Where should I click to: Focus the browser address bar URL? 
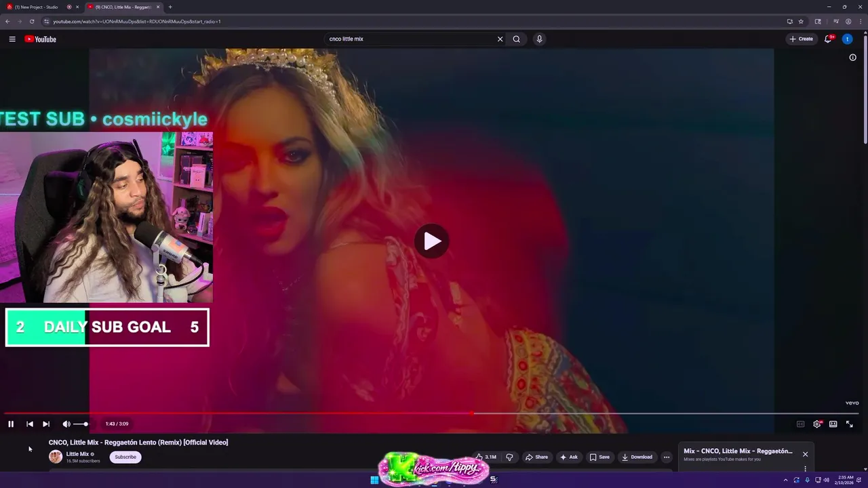tap(137, 22)
